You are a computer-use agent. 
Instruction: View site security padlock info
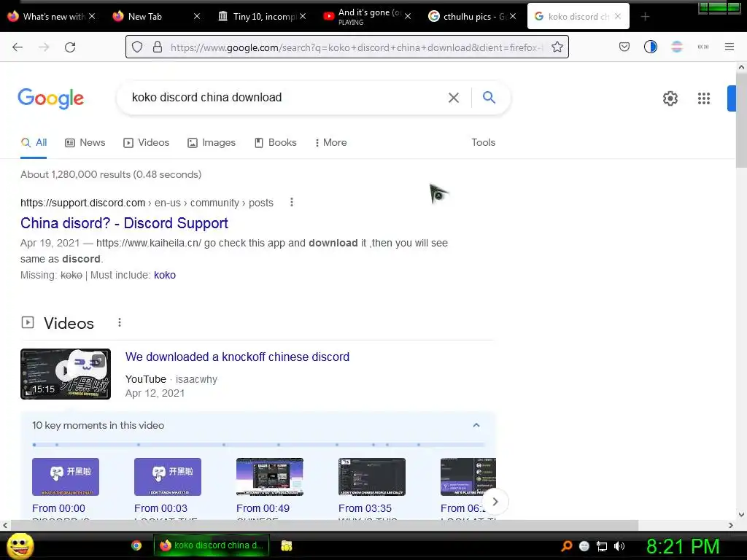[158, 47]
